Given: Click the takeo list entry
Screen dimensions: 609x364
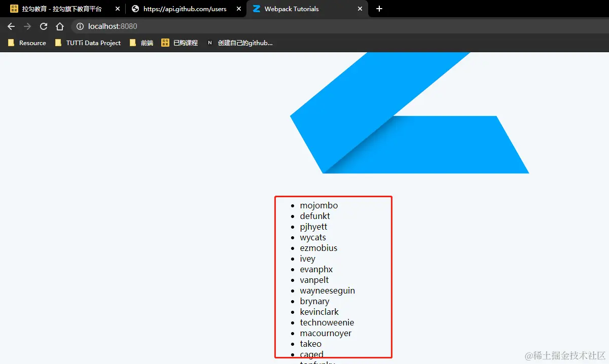Looking at the screenshot, I should point(310,344).
